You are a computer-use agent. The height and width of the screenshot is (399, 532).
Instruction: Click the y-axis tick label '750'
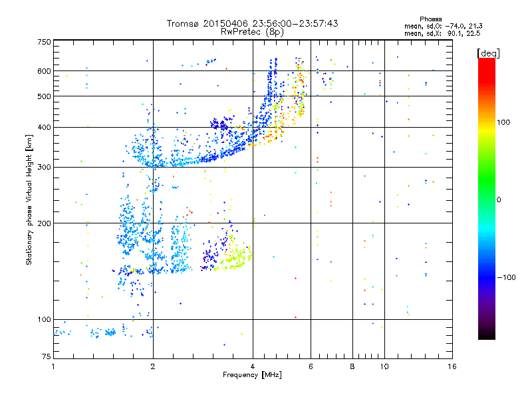coord(44,42)
